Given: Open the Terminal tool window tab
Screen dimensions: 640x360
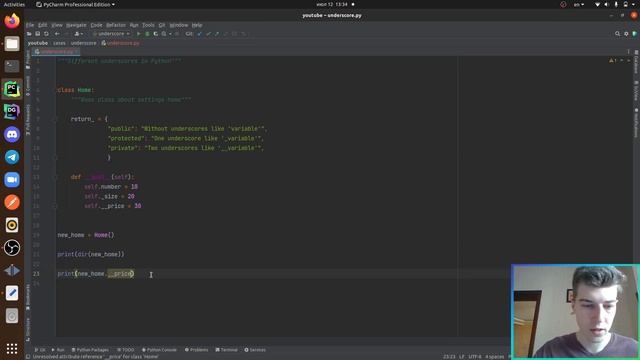Looking at the screenshot, I should click(227, 350).
